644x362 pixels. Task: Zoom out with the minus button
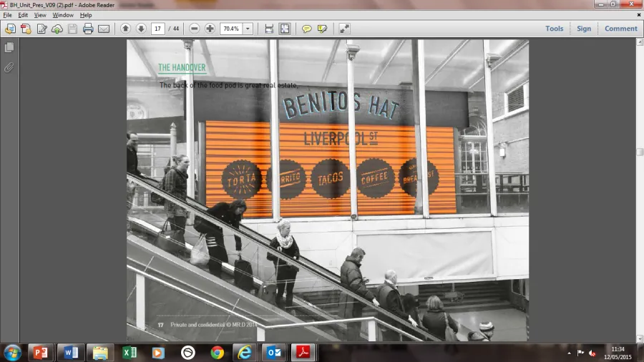point(194,29)
